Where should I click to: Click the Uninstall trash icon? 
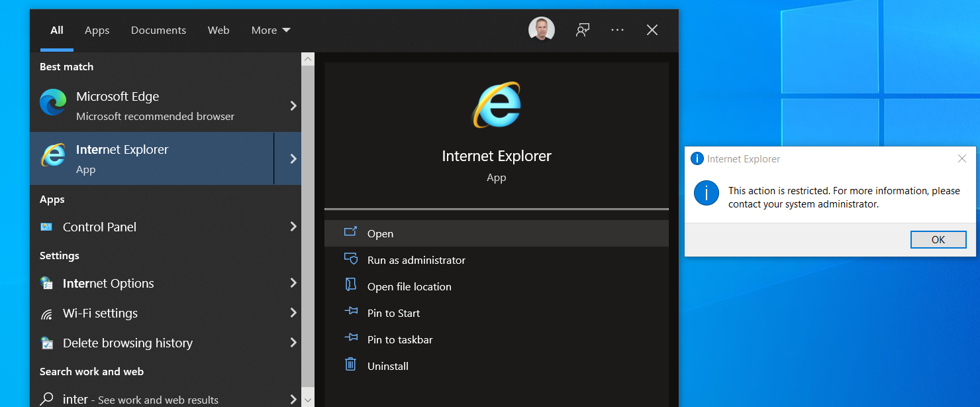coord(351,365)
